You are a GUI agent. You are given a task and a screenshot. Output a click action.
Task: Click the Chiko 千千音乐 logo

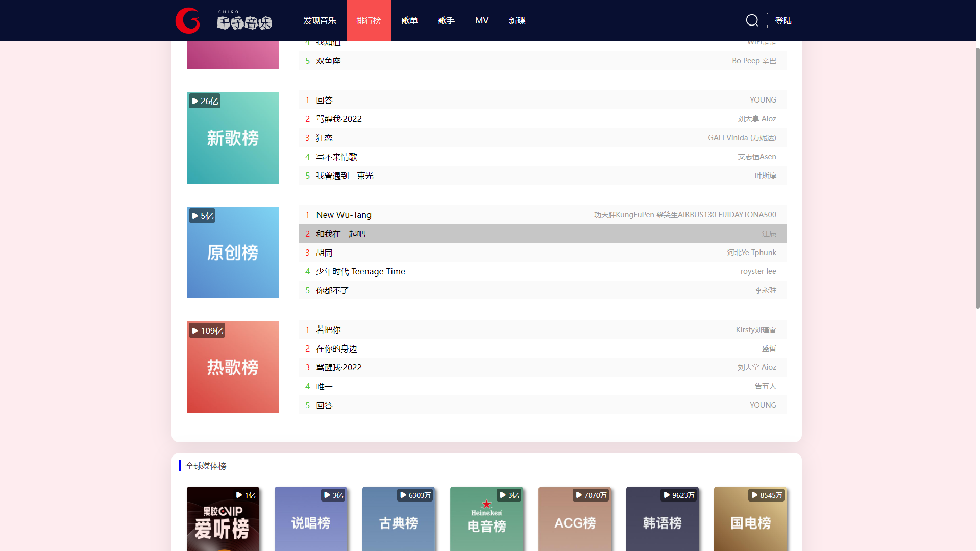(x=225, y=20)
